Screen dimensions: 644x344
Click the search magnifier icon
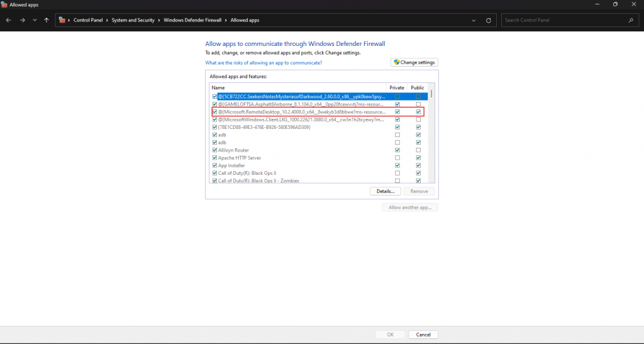tap(631, 20)
